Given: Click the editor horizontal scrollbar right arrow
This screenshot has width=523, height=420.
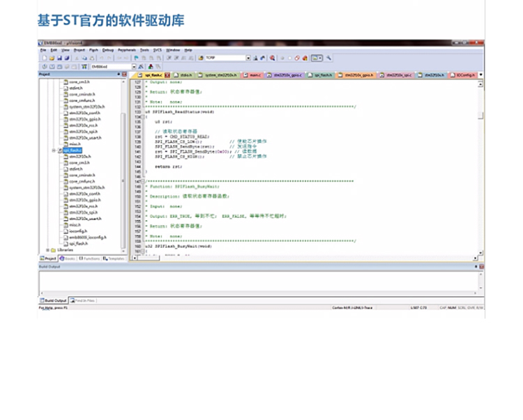Looking at the screenshot, I should tap(476, 258).
